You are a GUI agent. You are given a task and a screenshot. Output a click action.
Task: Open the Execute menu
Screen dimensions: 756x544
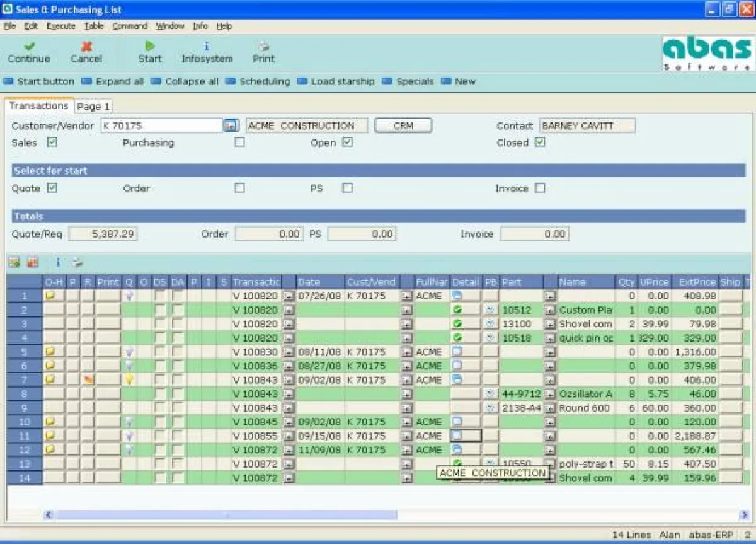click(x=61, y=26)
